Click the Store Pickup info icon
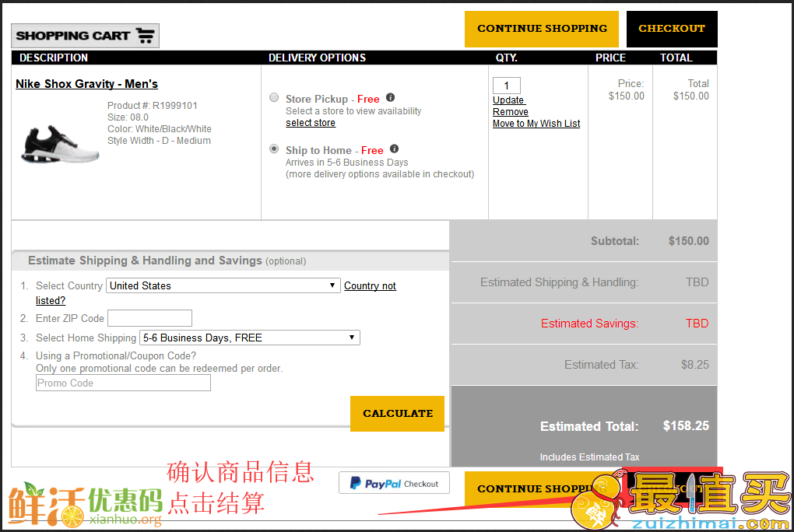The width and height of the screenshot is (794, 532). pos(391,98)
